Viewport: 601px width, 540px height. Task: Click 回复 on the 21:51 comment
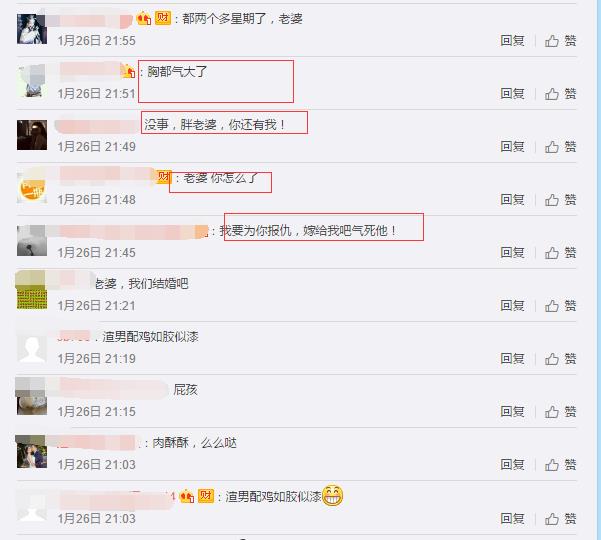tap(512, 94)
